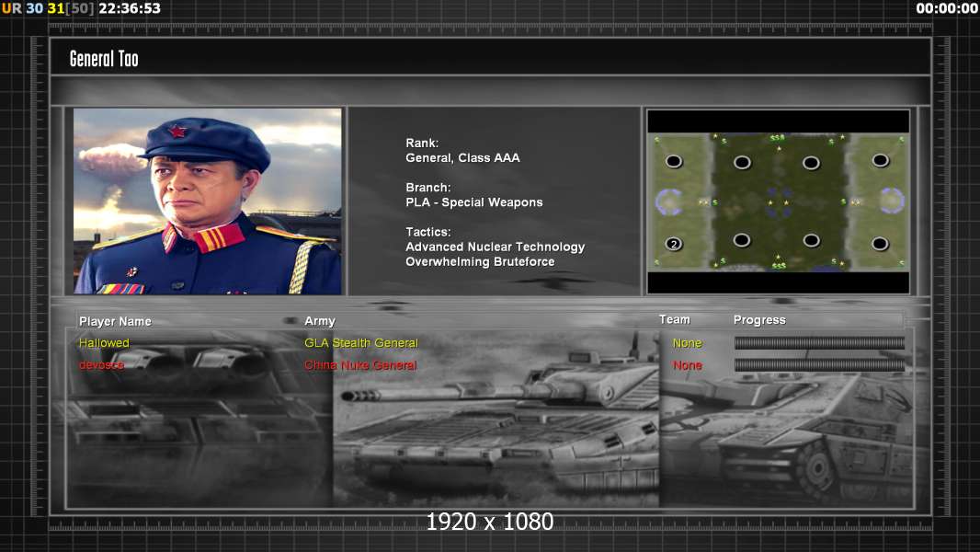Click 'Advanced Nuclear Technology' tactic text

(x=495, y=247)
